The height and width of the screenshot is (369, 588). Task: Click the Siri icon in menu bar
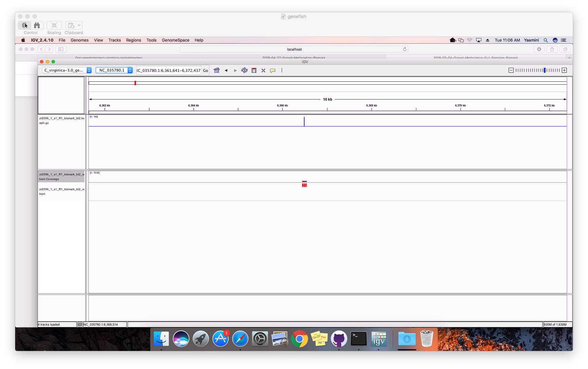pos(555,40)
